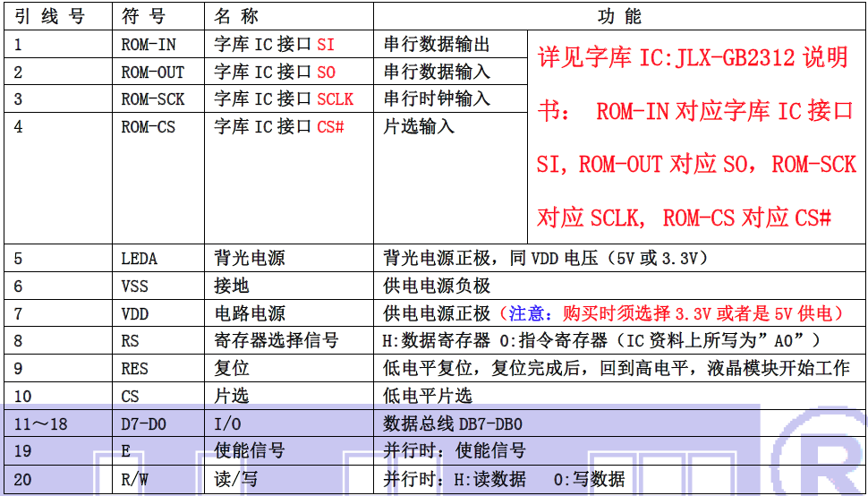Click the ROM-IN symbol cell
Screen dimensions: 868x496
[149, 45]
